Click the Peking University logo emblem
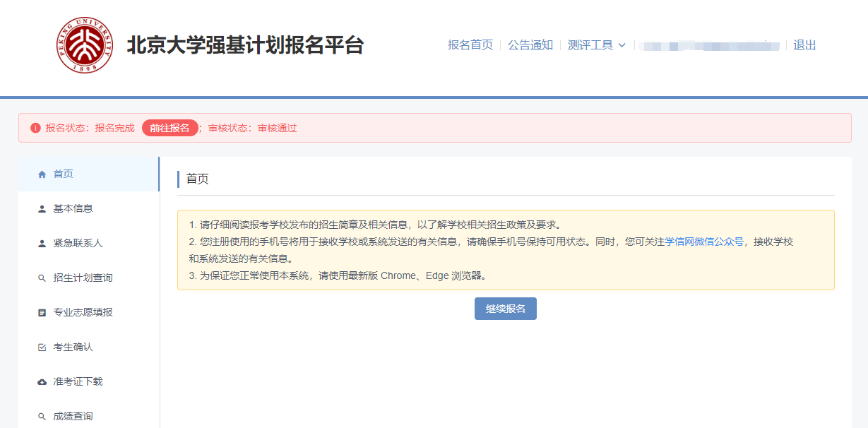This screenshot has width=868, height=428. (85, 45)
